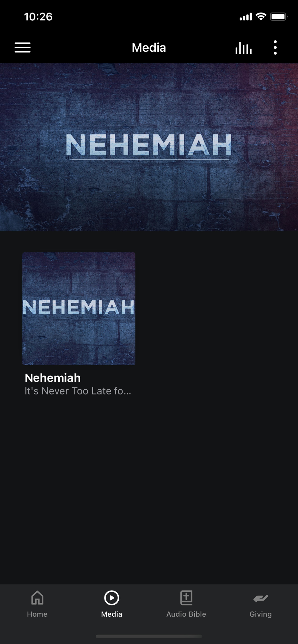Tap the Giving hand icon
298x644 pixels.
(x=261, y=598)
